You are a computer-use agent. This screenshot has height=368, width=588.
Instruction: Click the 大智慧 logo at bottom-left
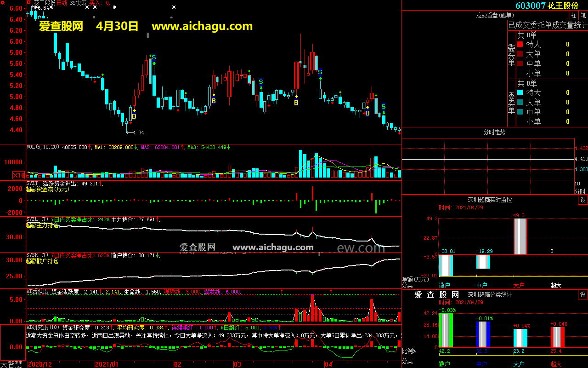click(x=12, y=364)
